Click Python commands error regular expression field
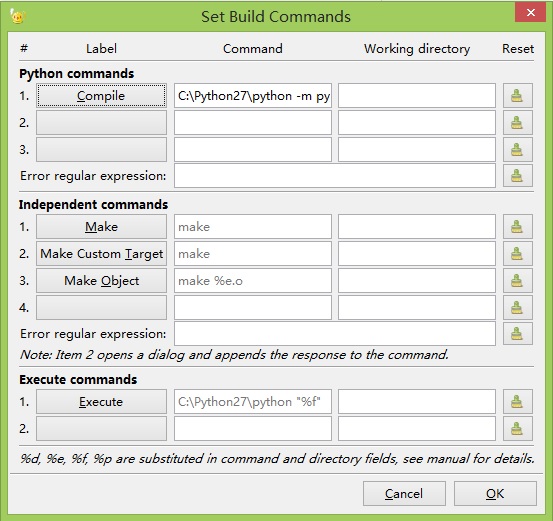The image size is (553, 521). tap(335, 175)
